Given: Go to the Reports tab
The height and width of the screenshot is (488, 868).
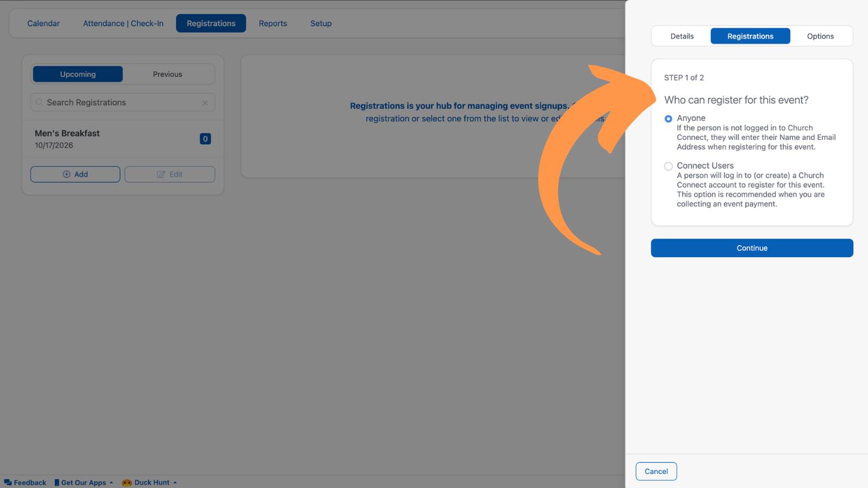Looking at the screenshot, I should [x=273, y=23].
